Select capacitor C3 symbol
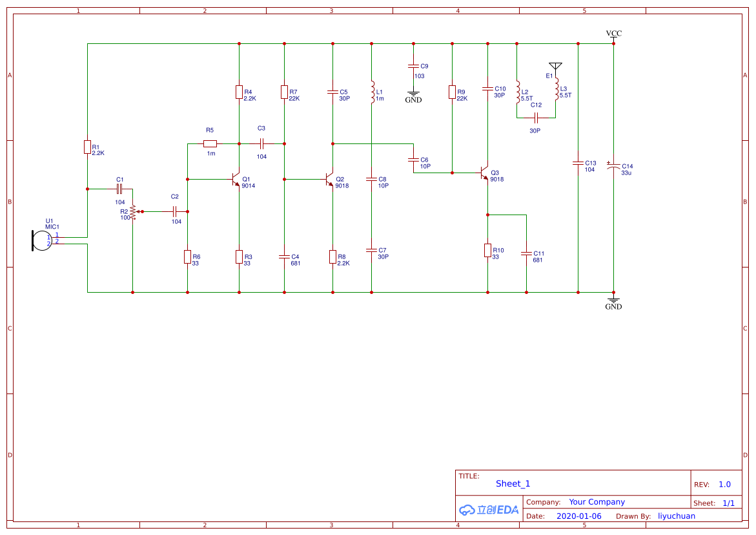 [261, 143]
